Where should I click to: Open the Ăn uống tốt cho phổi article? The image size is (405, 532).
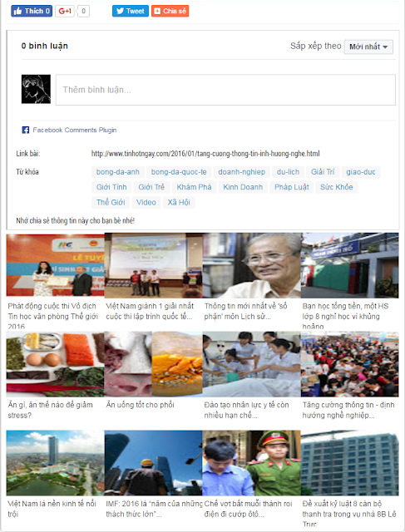pyautogui.click(x=140, y=405)
